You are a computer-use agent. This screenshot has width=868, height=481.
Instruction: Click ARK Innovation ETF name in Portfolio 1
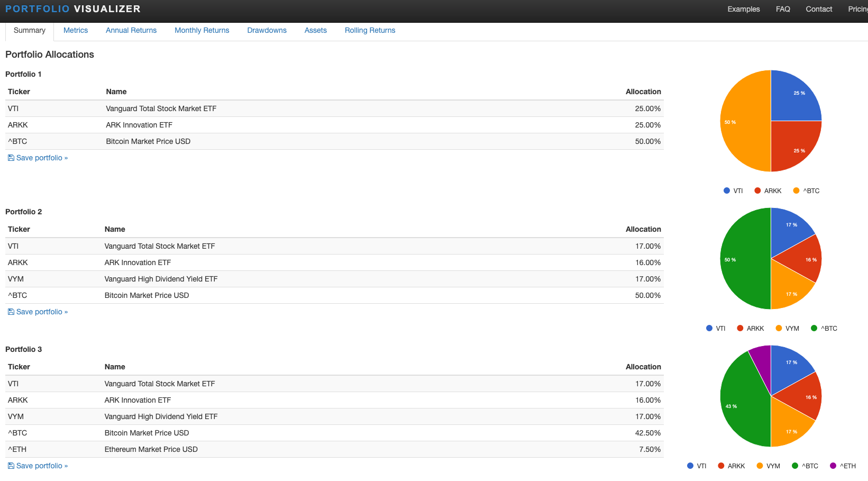click(139, 125)
